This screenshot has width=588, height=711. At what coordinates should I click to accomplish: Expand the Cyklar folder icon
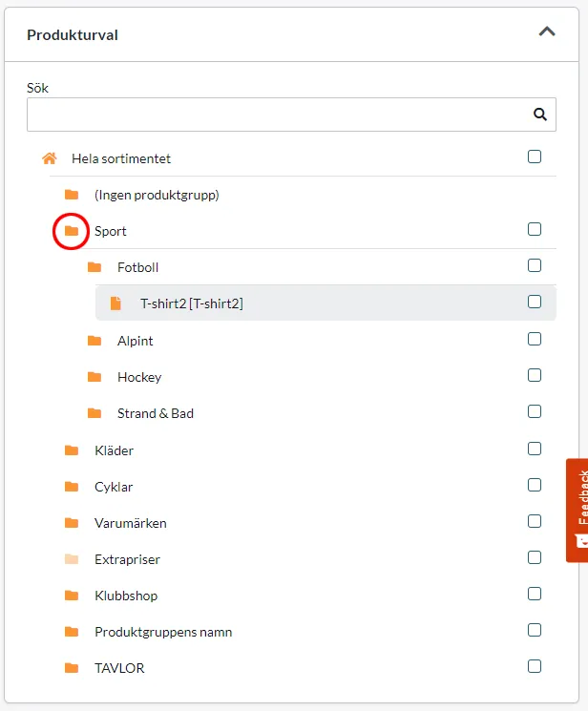[x=72, y=487]
